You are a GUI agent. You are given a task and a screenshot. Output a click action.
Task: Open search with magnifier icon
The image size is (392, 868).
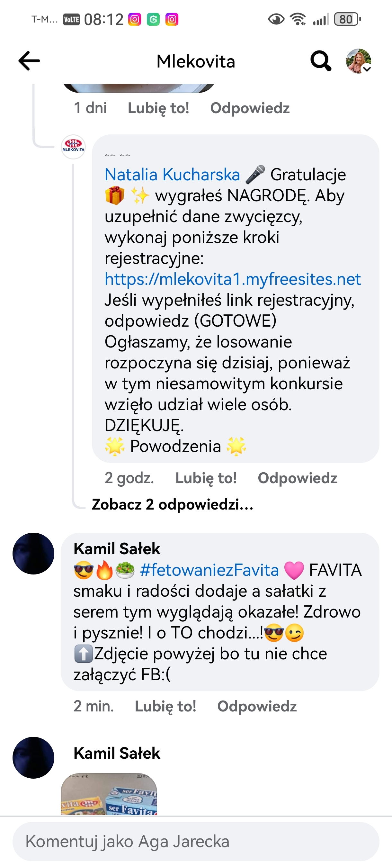320,61
